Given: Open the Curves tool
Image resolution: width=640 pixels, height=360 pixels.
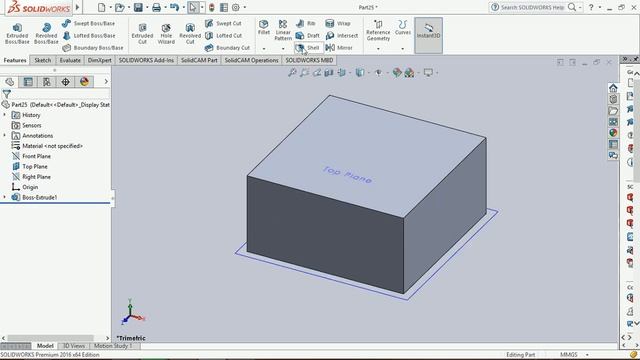Looking at the screenshot, I should (x=402, y=27).
